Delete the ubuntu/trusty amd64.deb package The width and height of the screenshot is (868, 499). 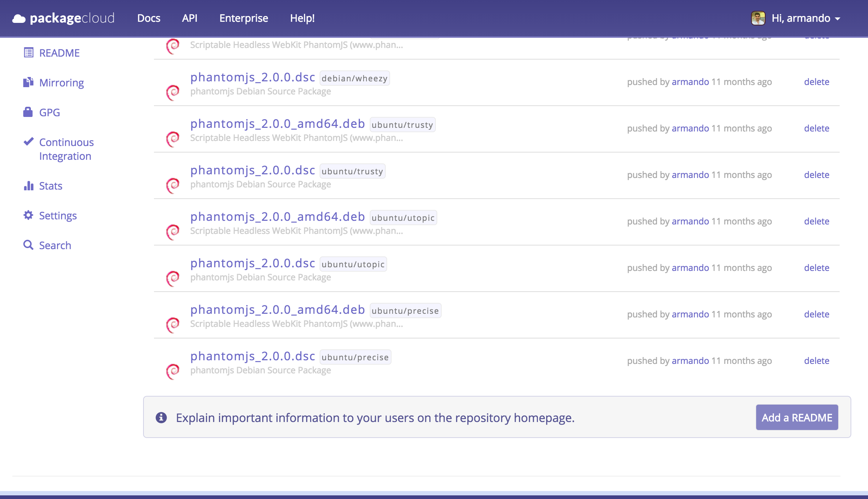point(816,128)
